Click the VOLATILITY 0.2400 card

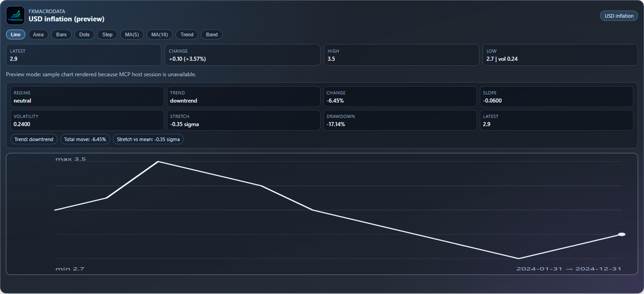pyautogui.click(x=87, y=120)
